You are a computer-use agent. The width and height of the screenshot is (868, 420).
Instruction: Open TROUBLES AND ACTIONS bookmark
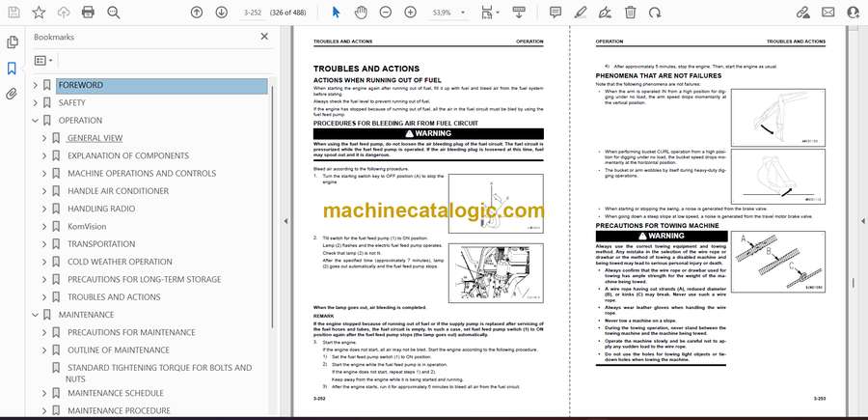click(x=114, y=297)
